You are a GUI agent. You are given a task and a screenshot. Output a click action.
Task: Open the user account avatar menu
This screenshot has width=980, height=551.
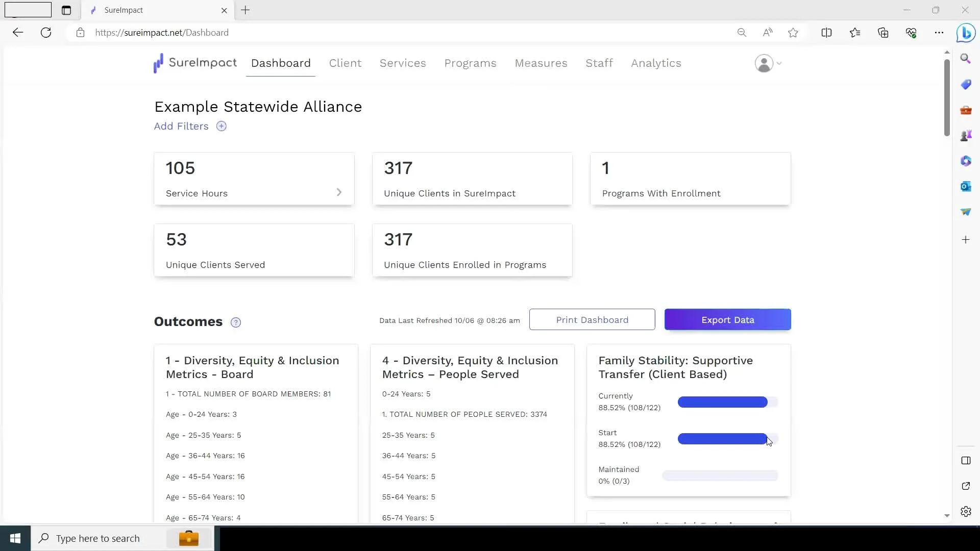point(768,63)
